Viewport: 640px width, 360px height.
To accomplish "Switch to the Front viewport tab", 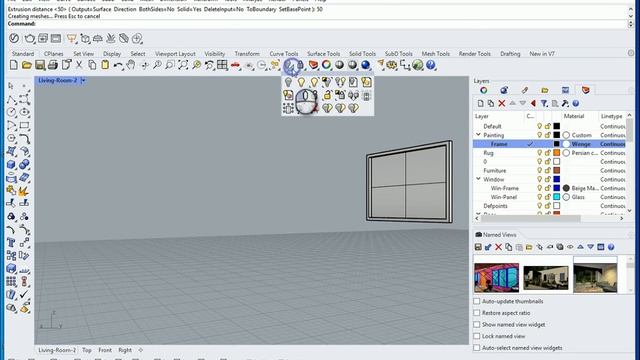I will tap(105, 350).
